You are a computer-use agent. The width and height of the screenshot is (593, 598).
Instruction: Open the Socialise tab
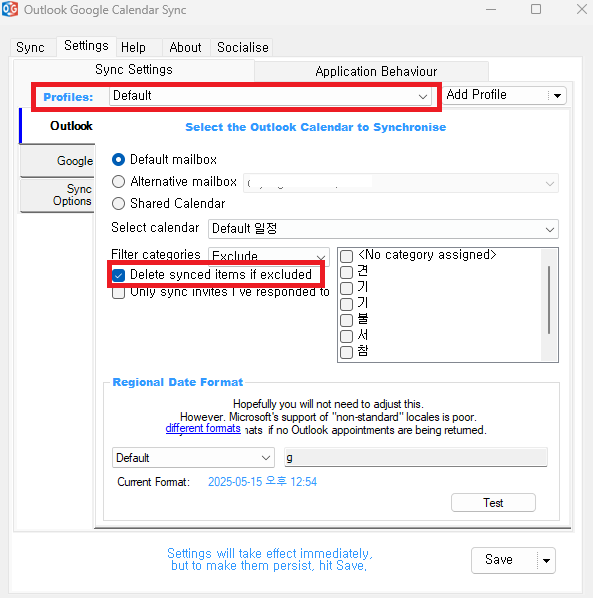(x=243, y=48)
